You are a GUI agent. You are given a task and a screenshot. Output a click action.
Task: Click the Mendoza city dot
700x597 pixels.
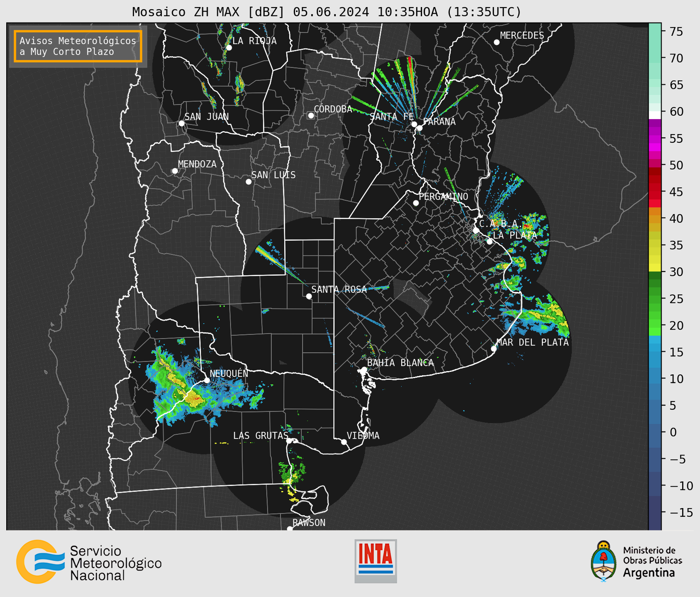[175, 171]
